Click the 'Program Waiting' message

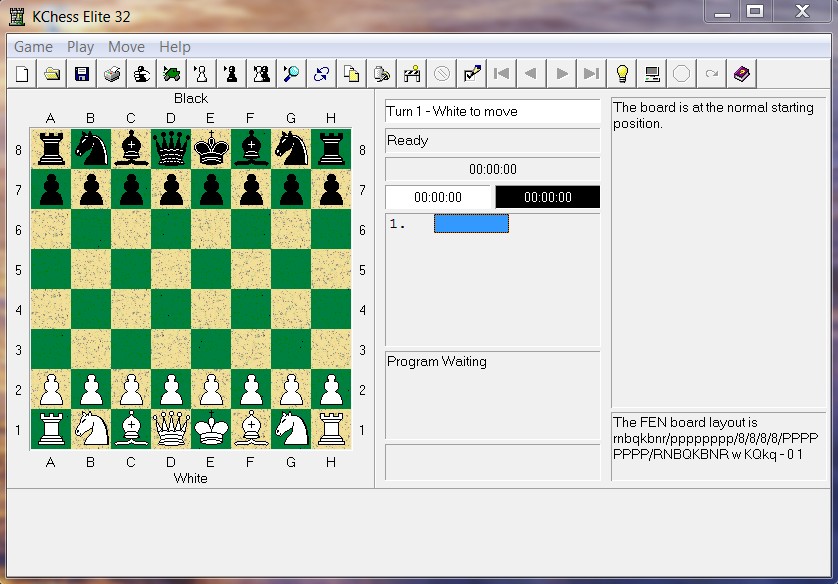(437, 362)
